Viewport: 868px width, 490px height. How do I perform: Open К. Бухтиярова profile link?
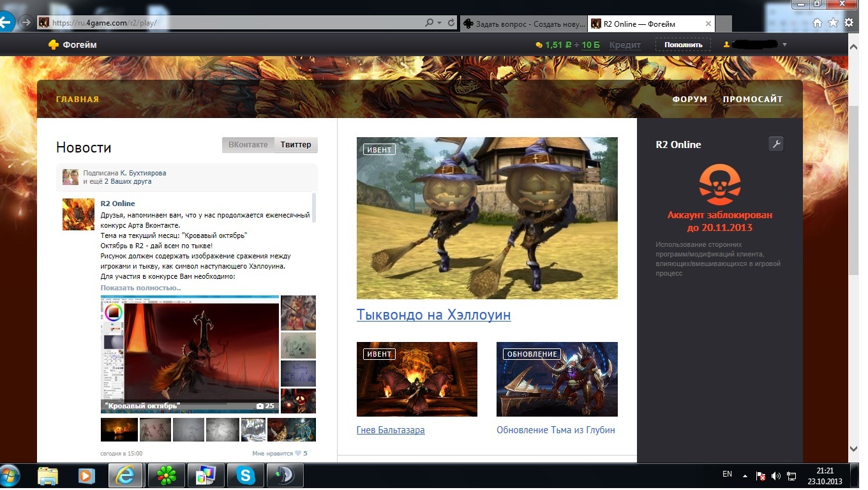[143, 173]
